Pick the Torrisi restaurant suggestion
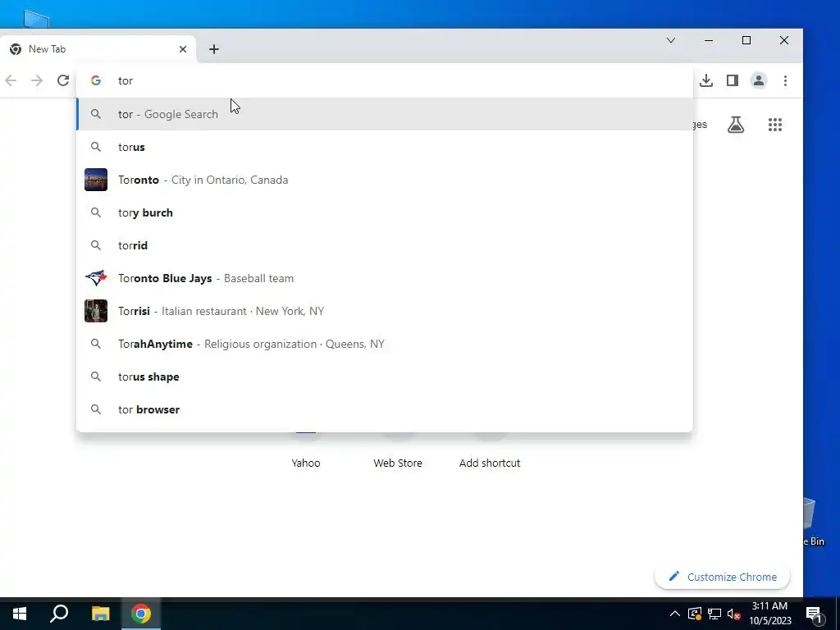Screen dimensions: 840x630 385,311
